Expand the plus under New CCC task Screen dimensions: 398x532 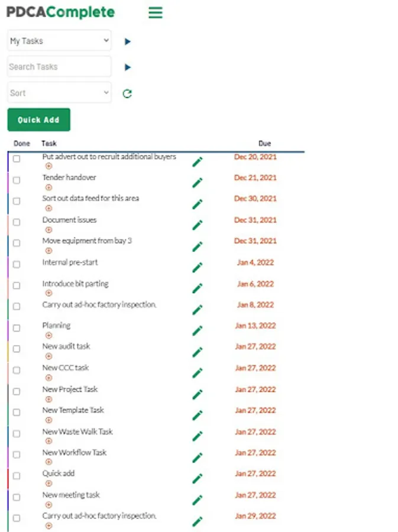48,378
